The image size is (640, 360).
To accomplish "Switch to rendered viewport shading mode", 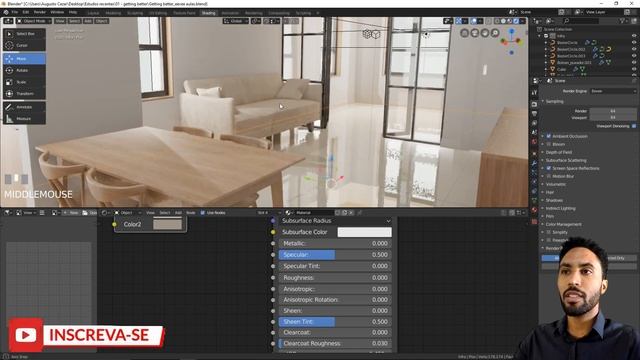I will point(516,21).
